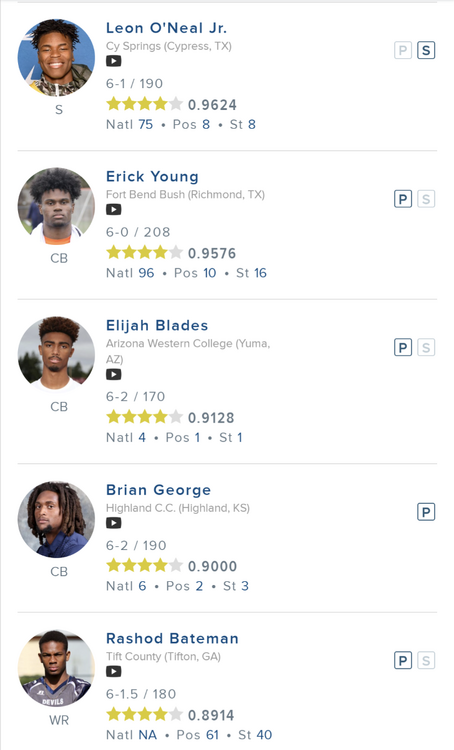This screenshot has height=750, width=454.
Task: Click Erick Young's national rank 96
Action: pos(146,273)
